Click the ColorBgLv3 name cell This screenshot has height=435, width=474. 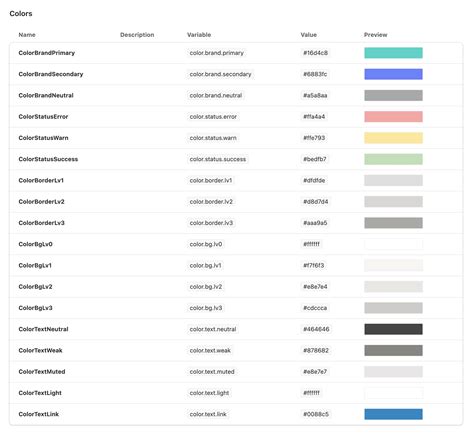[x=35, y=308]
